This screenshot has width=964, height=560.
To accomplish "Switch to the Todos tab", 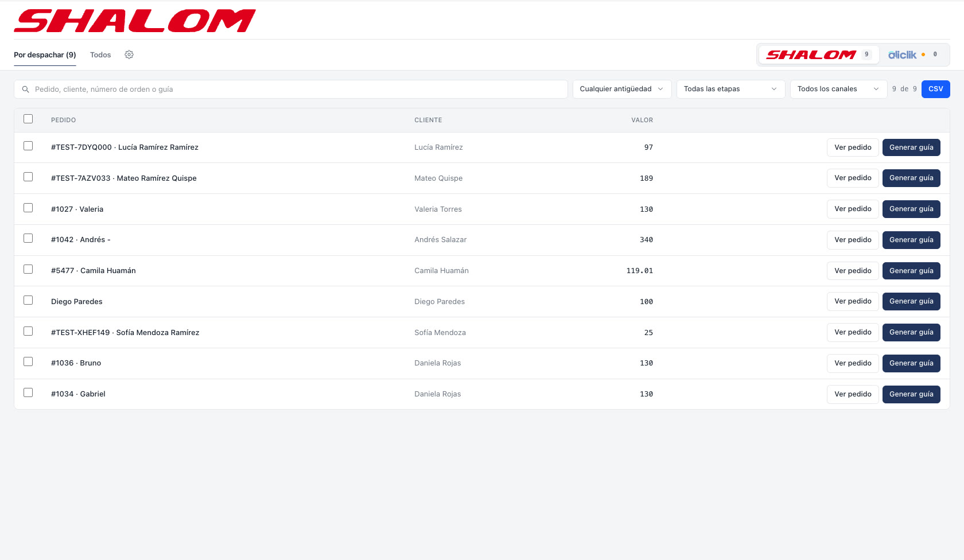I will [x=100, y=55].
